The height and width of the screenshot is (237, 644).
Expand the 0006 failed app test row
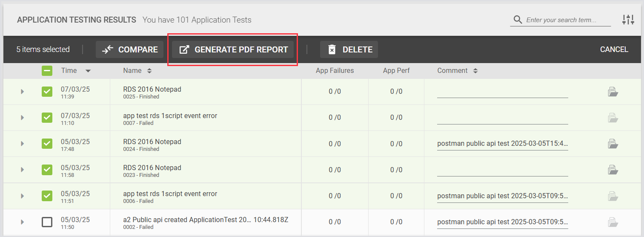pyautogui.click(x=22, y=196)
